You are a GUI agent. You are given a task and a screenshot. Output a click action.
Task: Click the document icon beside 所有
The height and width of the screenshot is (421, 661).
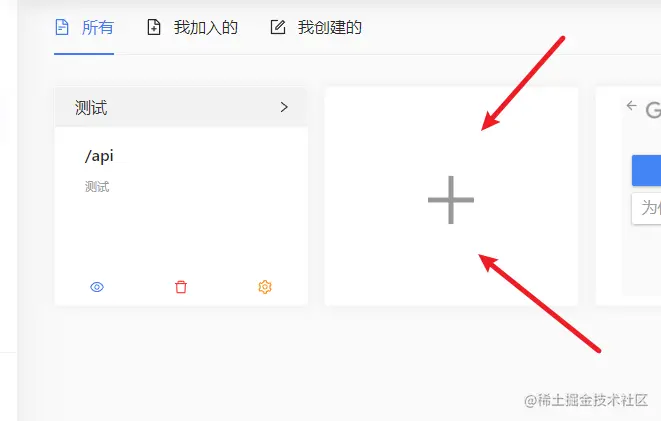[x=62, y=27]
